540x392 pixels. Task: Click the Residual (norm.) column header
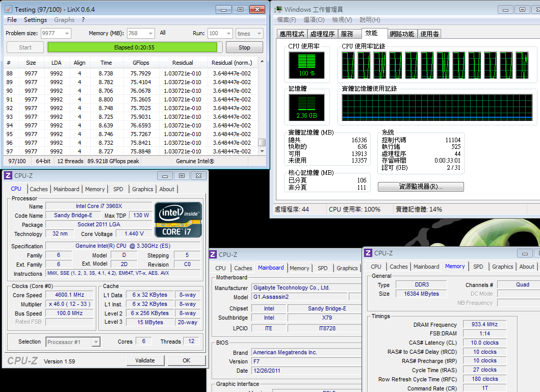232,63
